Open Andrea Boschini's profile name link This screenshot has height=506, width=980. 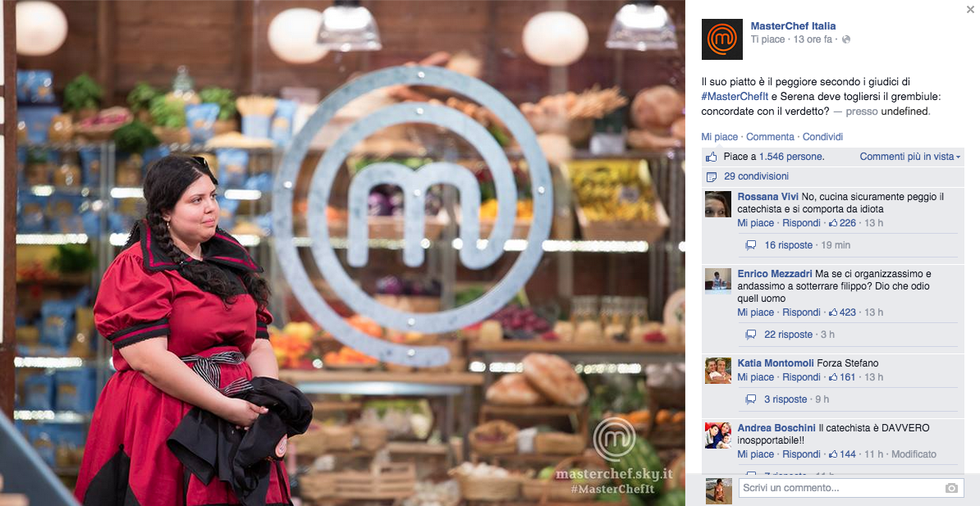(776, 428)
